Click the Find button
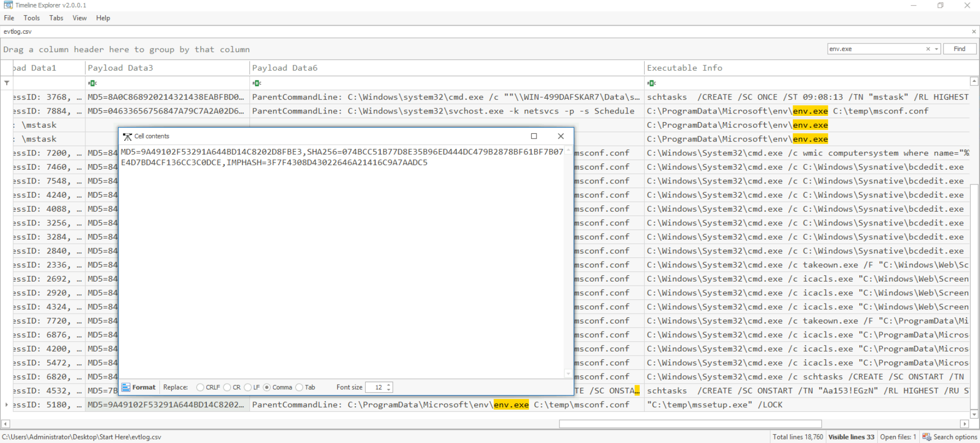 pyautogui.click(x=960, y=49)
